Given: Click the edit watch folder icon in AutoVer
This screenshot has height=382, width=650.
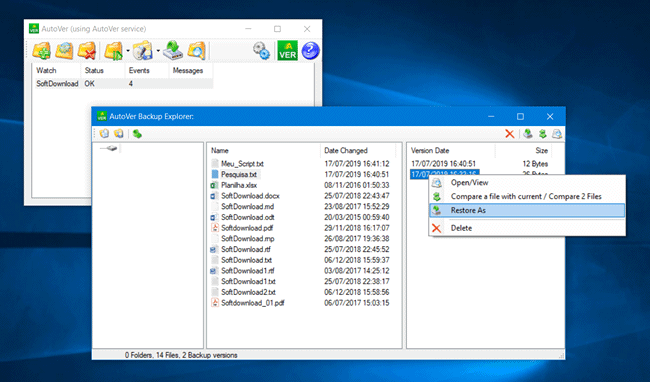Looking at the screenshot, I should [x=64, y=51].
